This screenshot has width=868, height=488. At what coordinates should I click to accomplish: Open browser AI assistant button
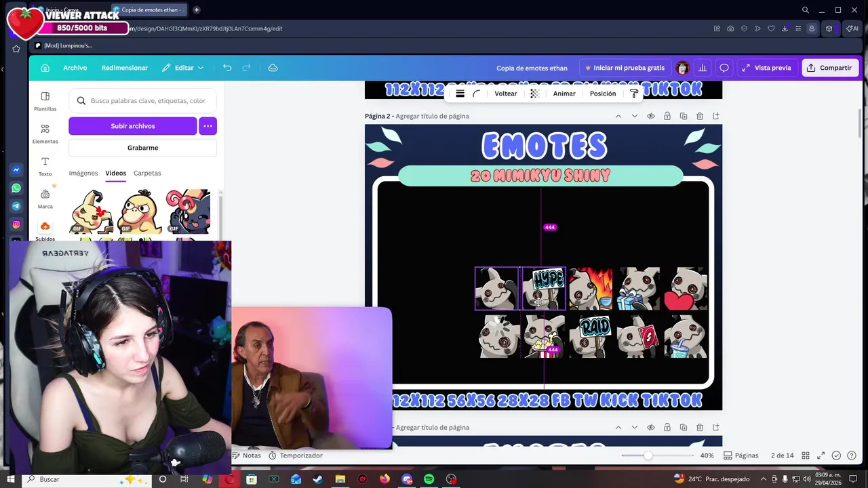852,28
